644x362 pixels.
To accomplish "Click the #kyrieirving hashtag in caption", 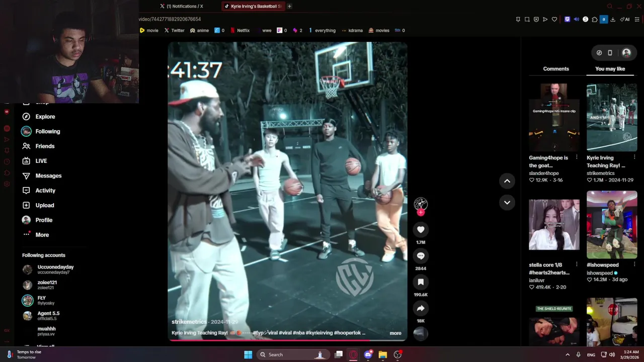I will tap(319, 333).
